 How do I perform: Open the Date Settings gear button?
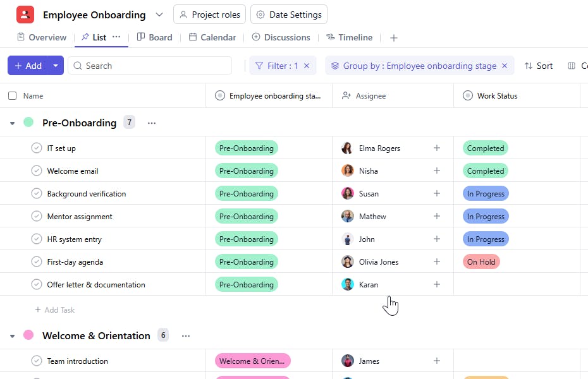289,15
